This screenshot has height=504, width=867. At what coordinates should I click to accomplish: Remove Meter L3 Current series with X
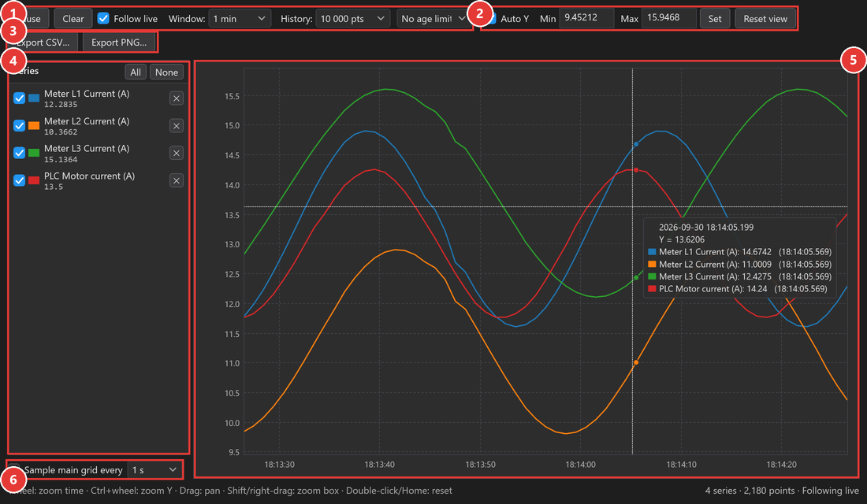click(x=177, y=153)
